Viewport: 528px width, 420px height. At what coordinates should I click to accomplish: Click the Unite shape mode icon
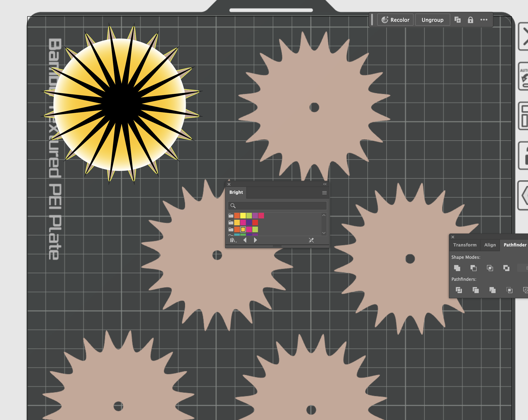click(x=457, y=268)
